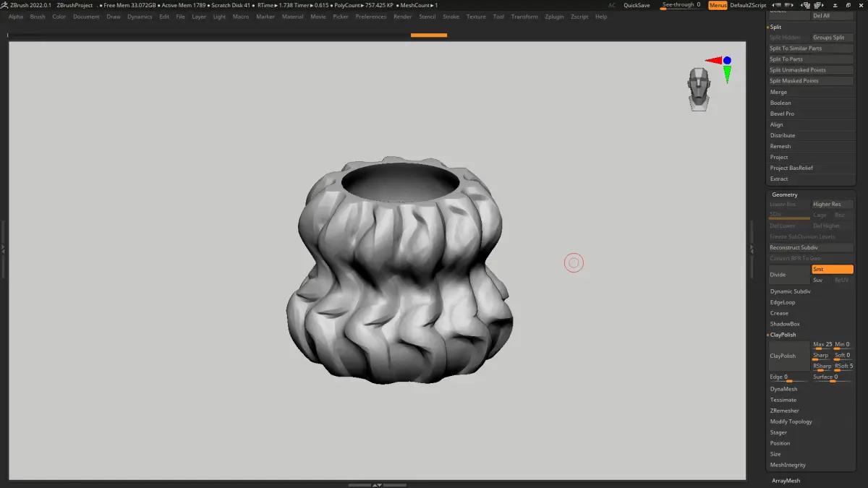Toggle the Menus button in title bar

click(x=718, y=5)
